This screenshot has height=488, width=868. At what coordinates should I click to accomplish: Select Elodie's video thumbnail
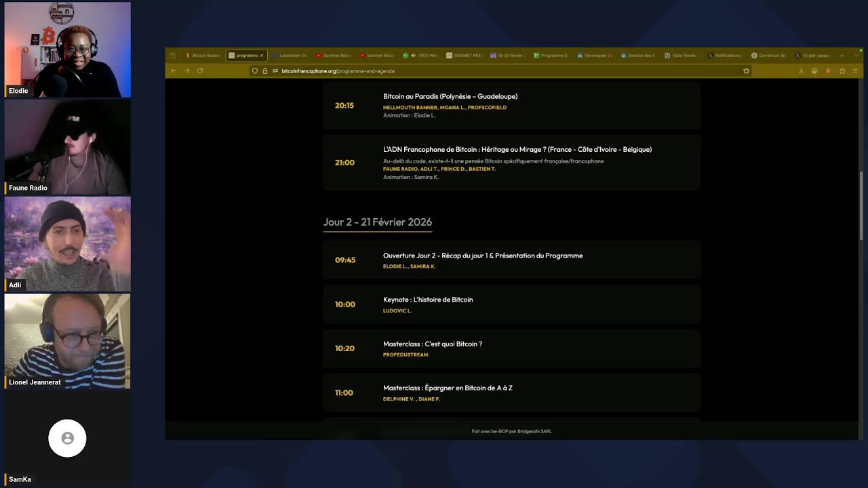pyautogui.click(x=67, y=49)
